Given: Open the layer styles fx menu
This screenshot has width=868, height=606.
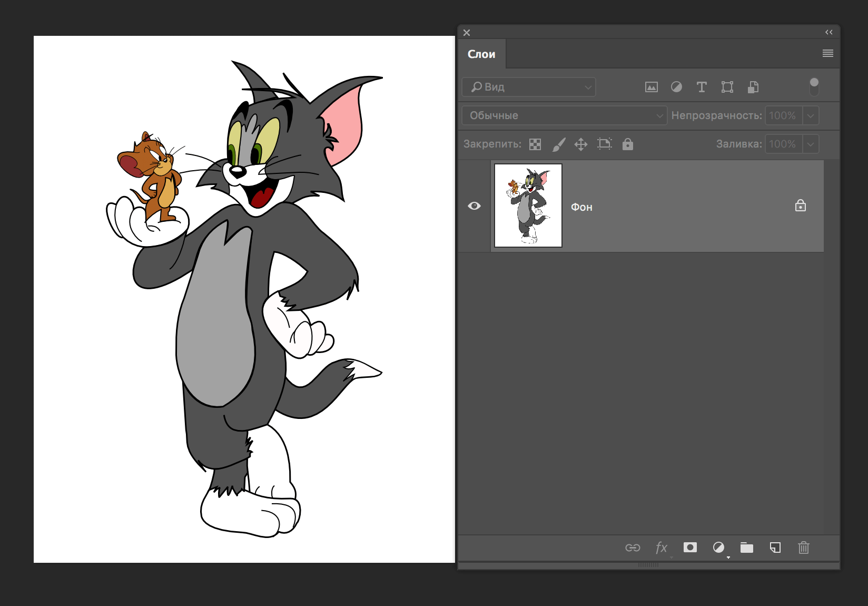Looking at the screenshot, I should coord(661,548).
